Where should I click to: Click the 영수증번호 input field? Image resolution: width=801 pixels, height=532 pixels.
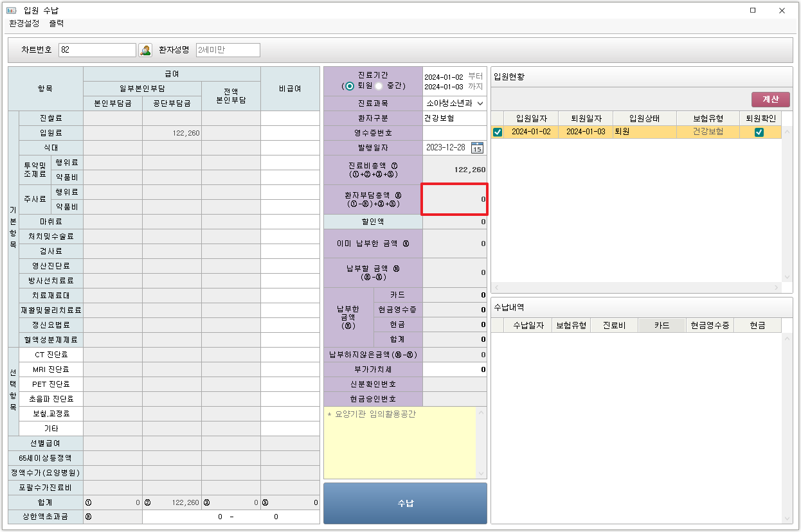(454, 133)
